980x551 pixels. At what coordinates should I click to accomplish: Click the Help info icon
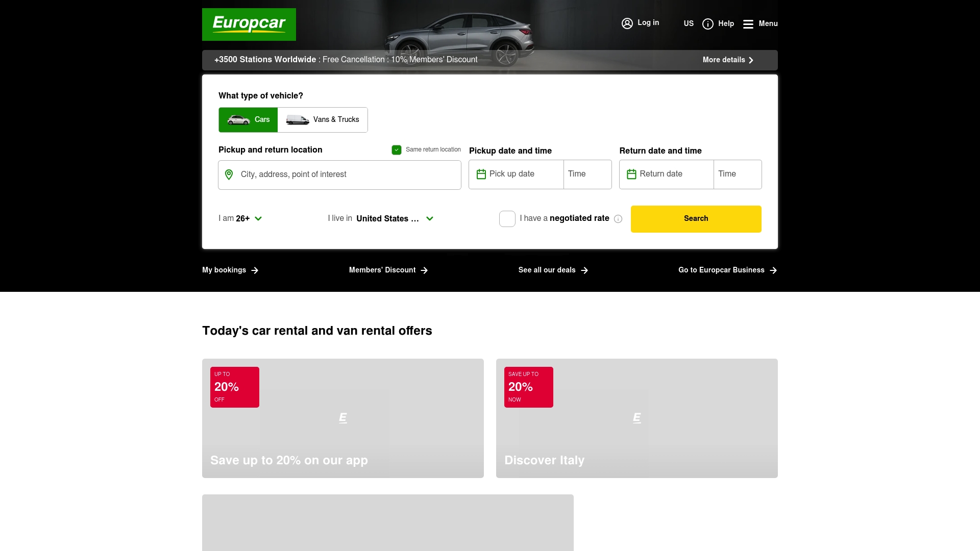click(708, 23)
